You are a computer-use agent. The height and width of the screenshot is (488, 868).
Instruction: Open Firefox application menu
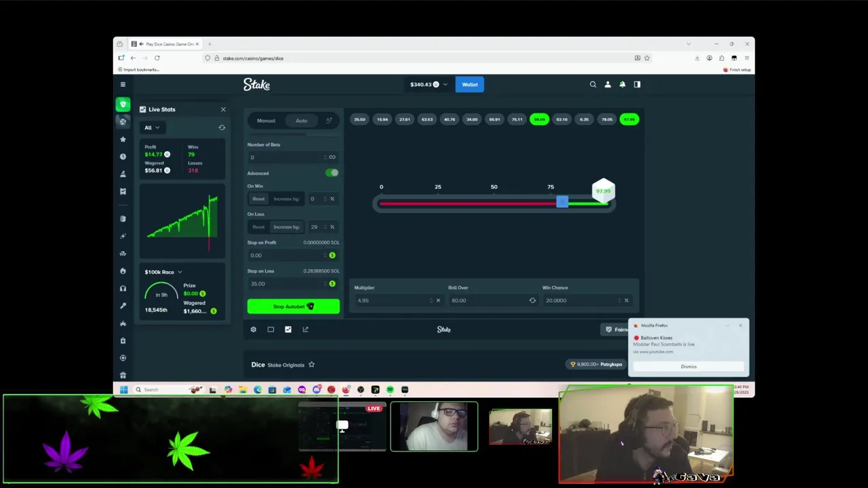click(747, 58)
